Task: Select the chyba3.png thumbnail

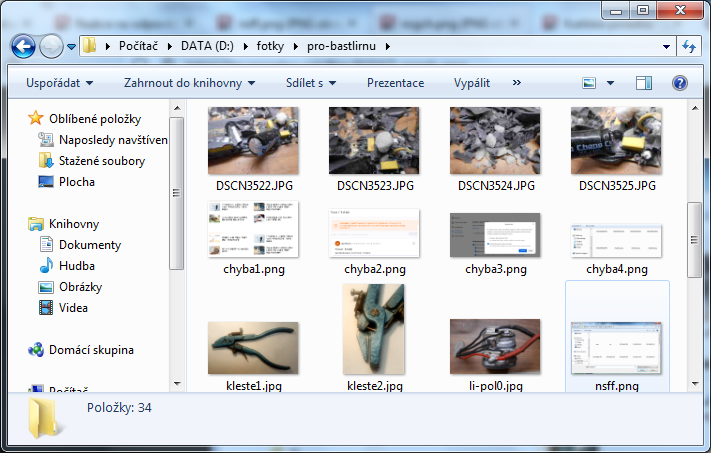Action: point(495,235)
